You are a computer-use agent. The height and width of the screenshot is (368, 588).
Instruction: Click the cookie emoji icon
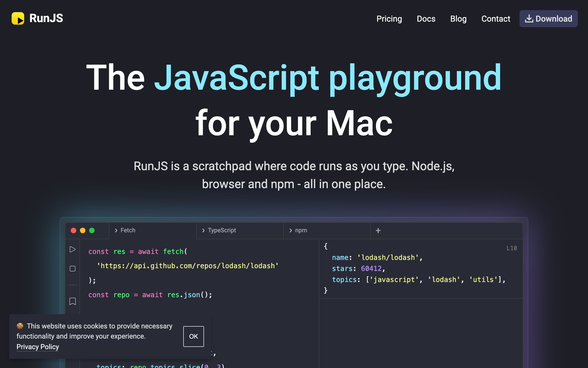(20, 326)
